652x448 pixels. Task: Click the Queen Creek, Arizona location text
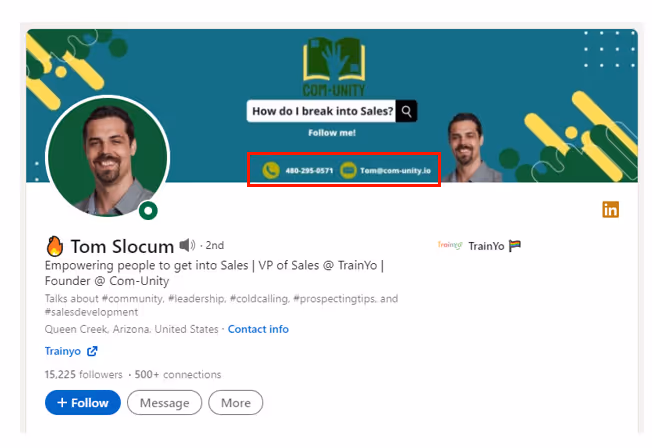(131, 329)
